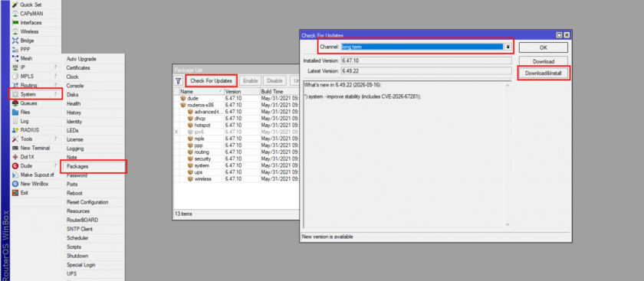This screenshot has width=644, height=281.
Task: Click the long term Channel field
Action: [422, 47]
